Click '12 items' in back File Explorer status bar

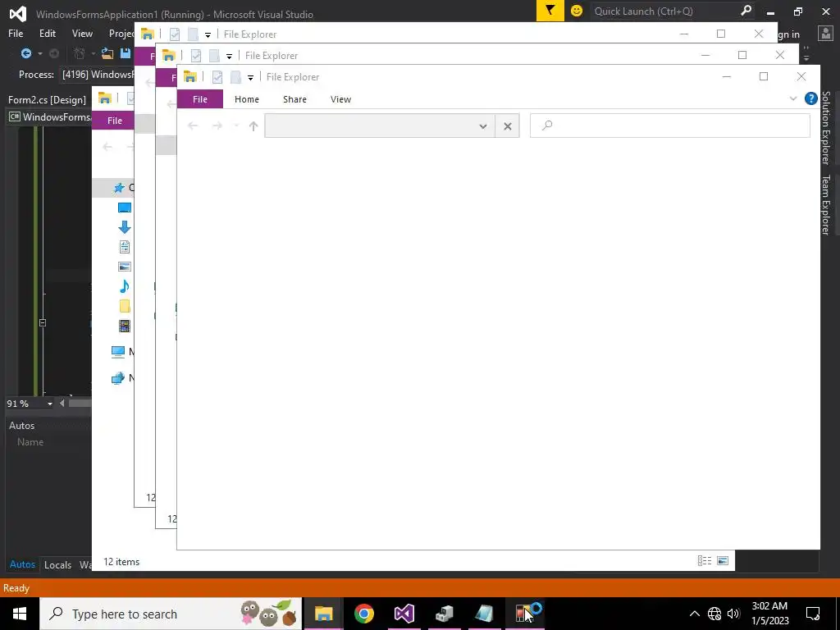121,562
